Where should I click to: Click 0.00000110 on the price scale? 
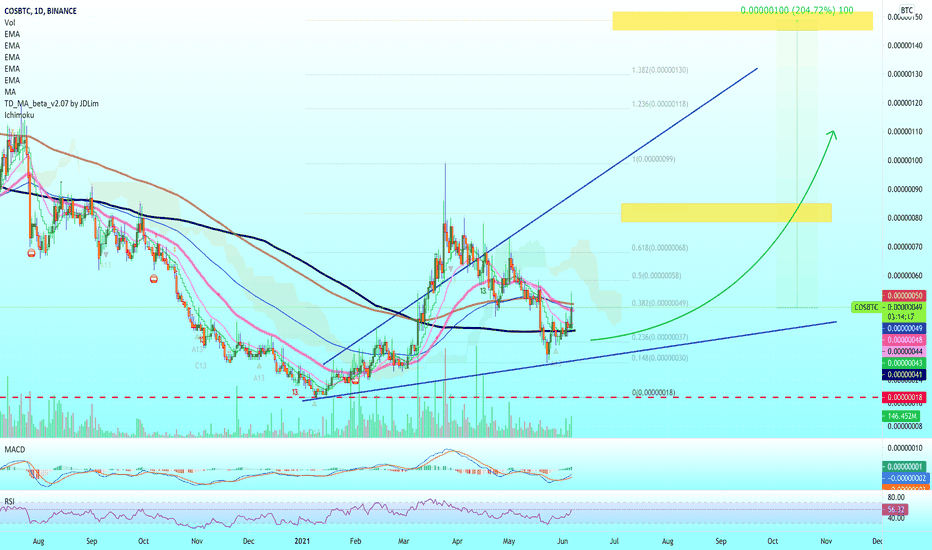[x=905, y=131]
